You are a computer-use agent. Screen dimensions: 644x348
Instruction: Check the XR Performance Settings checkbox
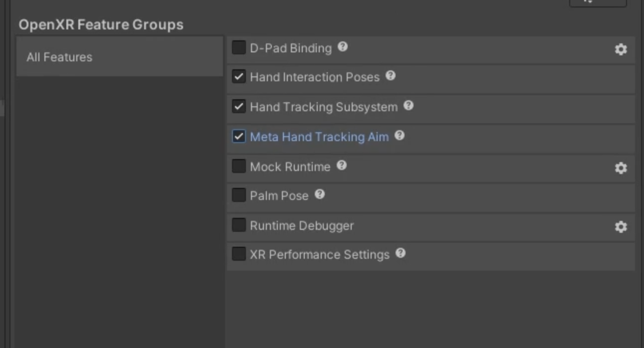click(x=238, y=254)
